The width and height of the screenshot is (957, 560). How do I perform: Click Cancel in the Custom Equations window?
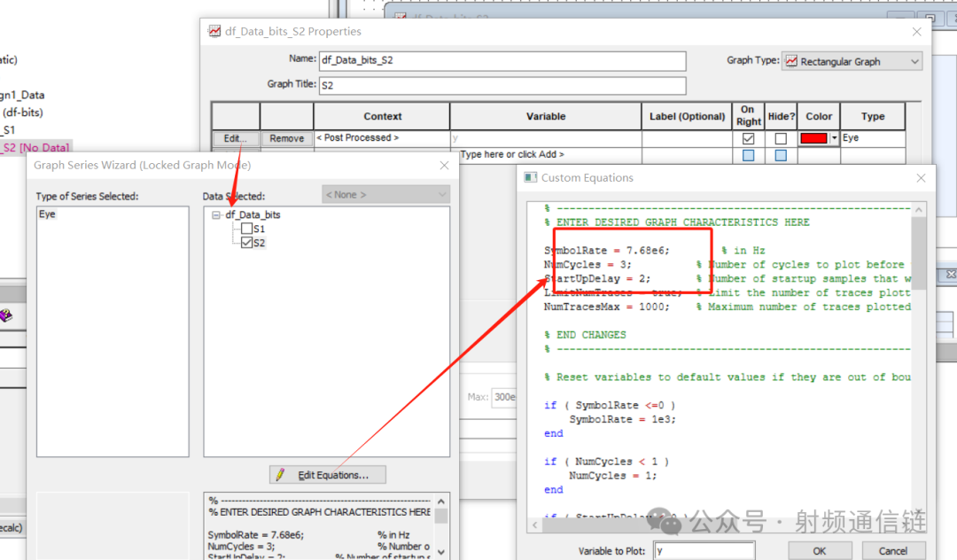click(x=893, y=551)
